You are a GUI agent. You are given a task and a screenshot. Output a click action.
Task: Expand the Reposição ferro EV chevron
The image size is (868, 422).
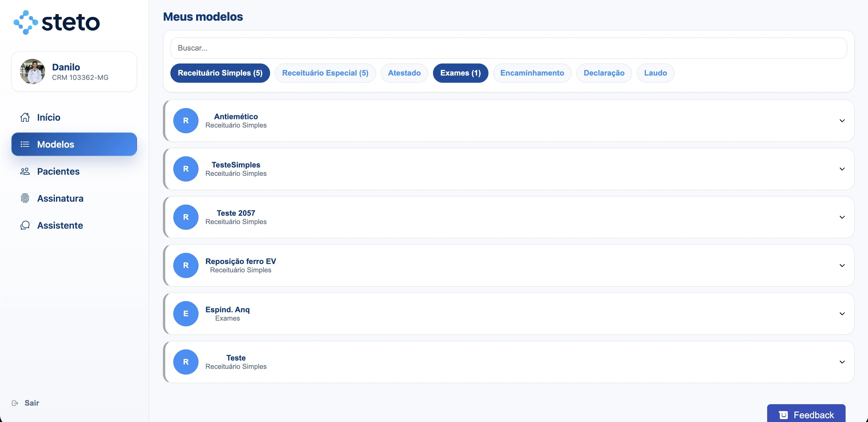842,265
